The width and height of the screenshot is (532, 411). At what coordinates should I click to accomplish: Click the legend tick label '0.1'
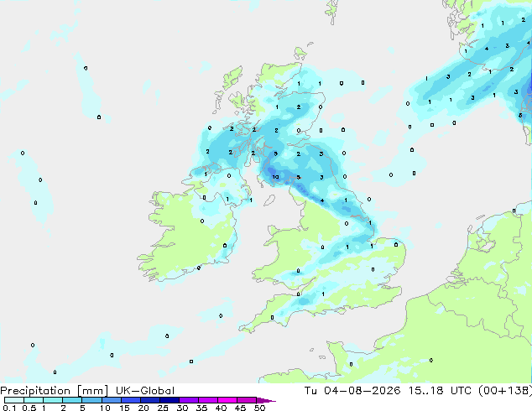pos(9,408)
